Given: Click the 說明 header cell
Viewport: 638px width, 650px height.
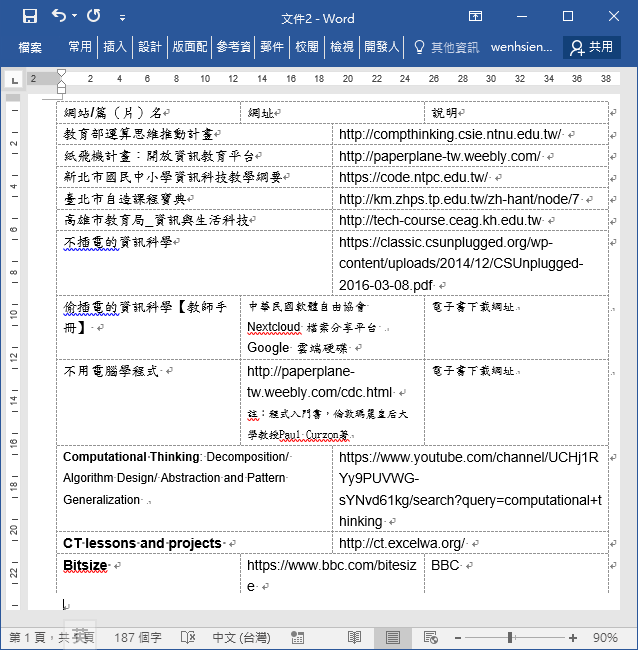Looking at the screenshot, I should click(x=516, y=113).
